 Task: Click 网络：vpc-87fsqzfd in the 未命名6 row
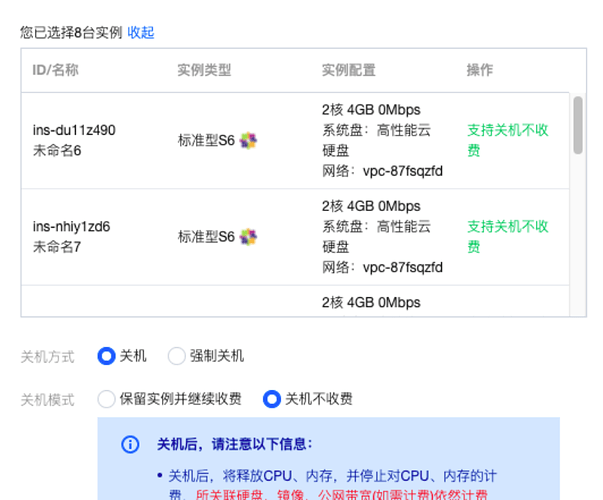click(382, 171)
